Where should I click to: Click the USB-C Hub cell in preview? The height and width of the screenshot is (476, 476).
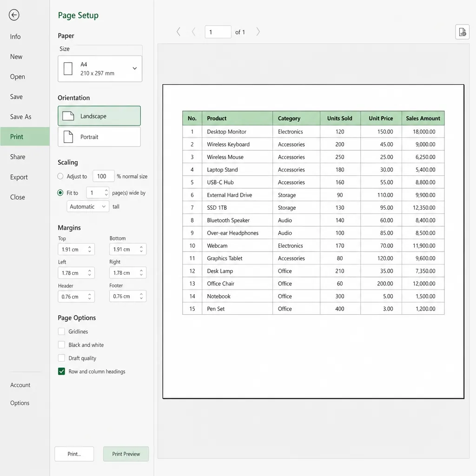click(x=237, y=182)
